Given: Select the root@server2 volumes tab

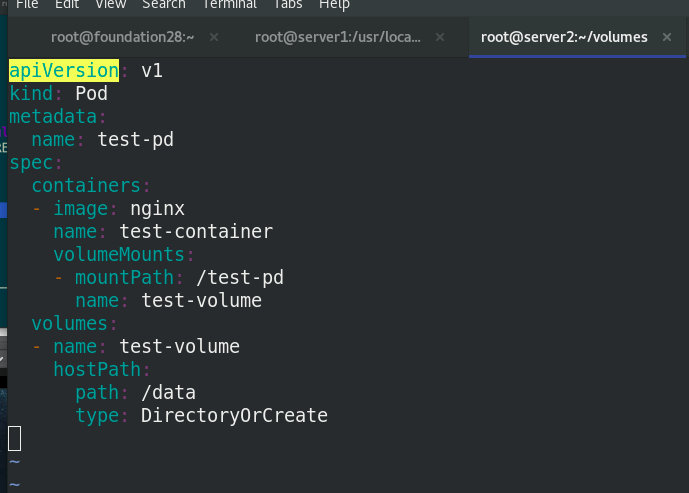Looking at the screenshot, I should pos(564,37).
